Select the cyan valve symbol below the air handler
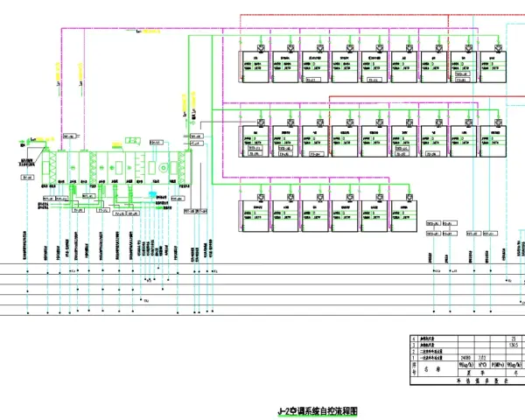 (152, 194)
